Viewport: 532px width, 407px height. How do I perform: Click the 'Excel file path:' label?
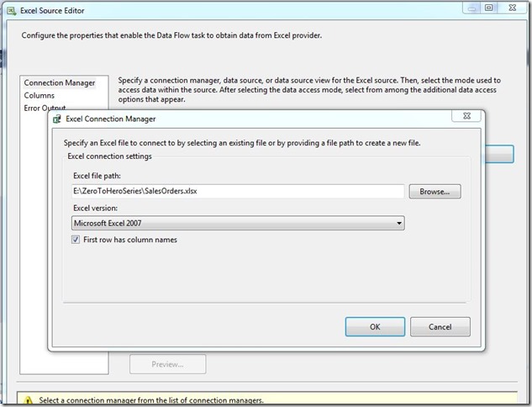(97, 176)
